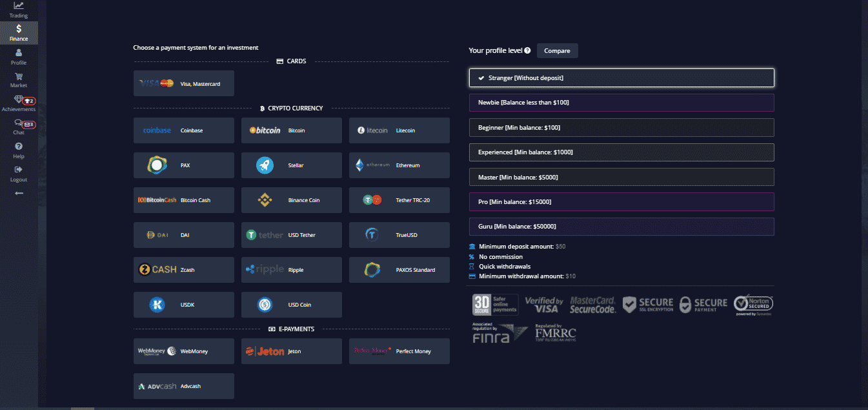Image resolution: width=868 pixels, height=410 pixels.
Task: Open Help in the sidebar
Action: tap(19, 150)
